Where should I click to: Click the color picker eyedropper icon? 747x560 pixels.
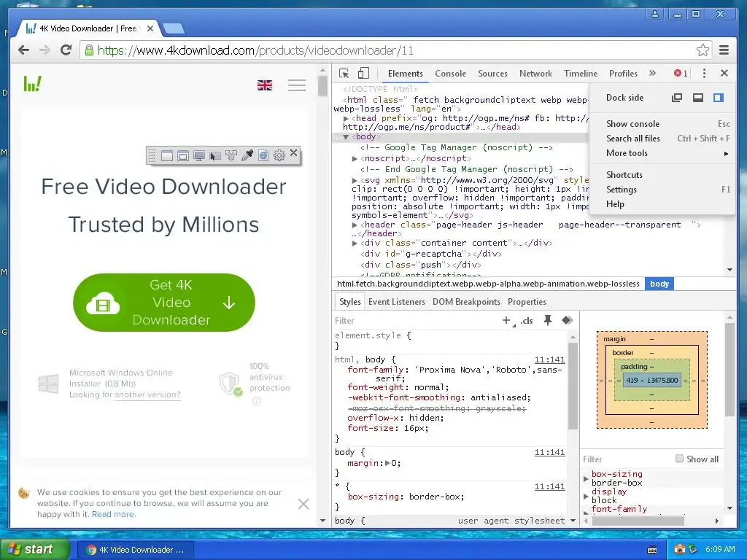point(247,156)
